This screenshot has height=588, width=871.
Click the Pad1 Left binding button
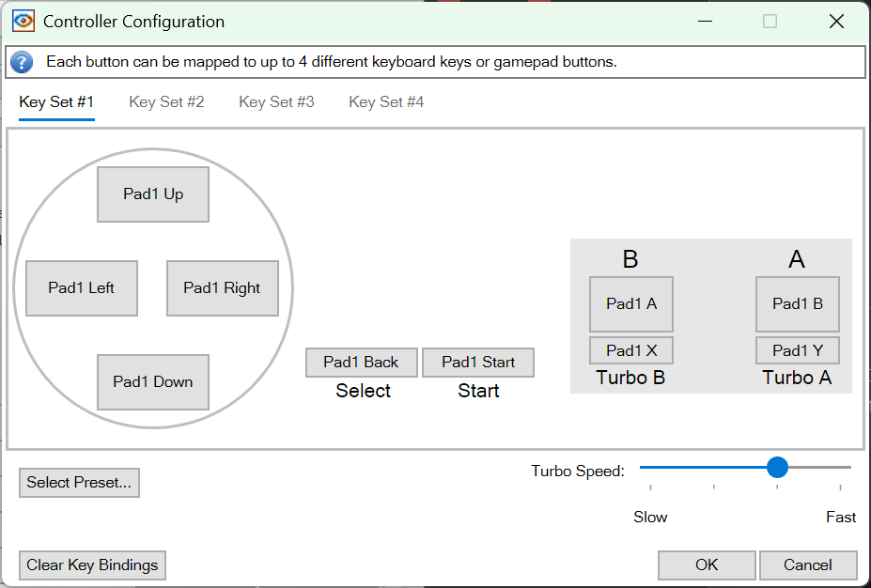[81, 288]
